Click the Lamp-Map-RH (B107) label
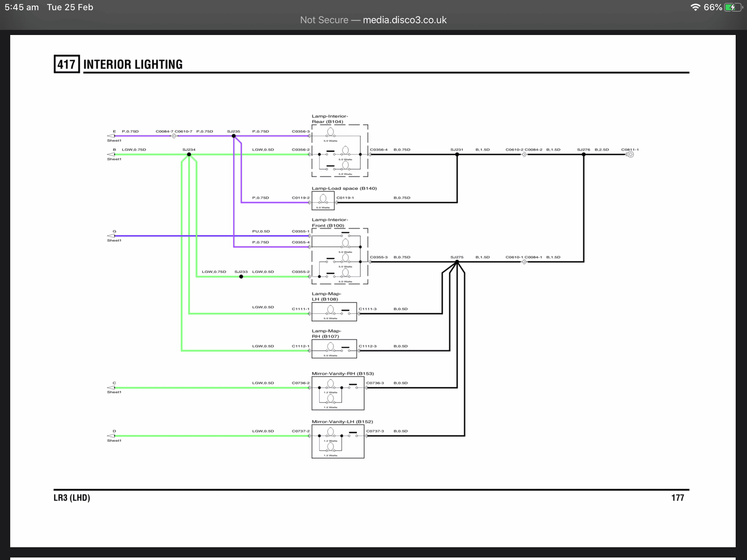 tap(326, 334)
